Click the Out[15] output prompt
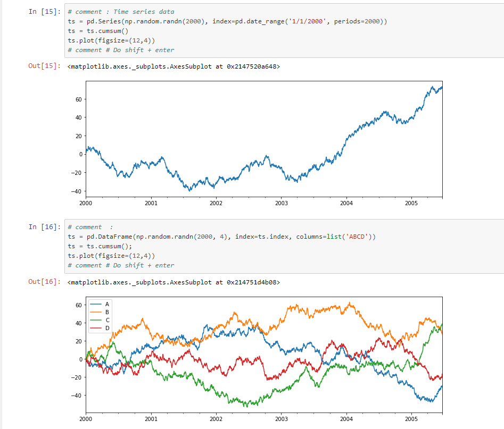504x429 pixels. [x=44, y=66]
